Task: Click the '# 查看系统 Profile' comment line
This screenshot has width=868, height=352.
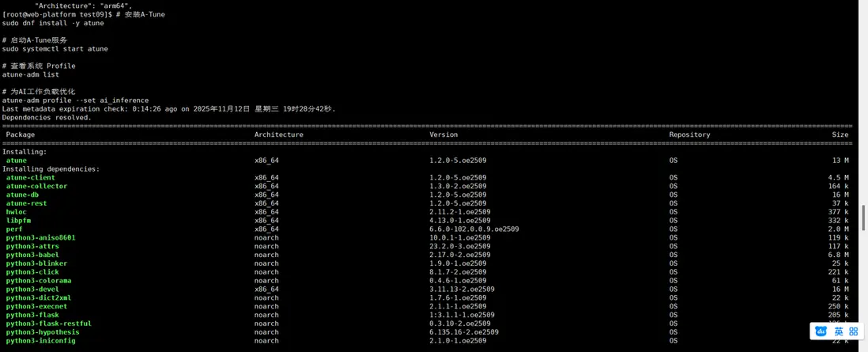Action: 39,66
